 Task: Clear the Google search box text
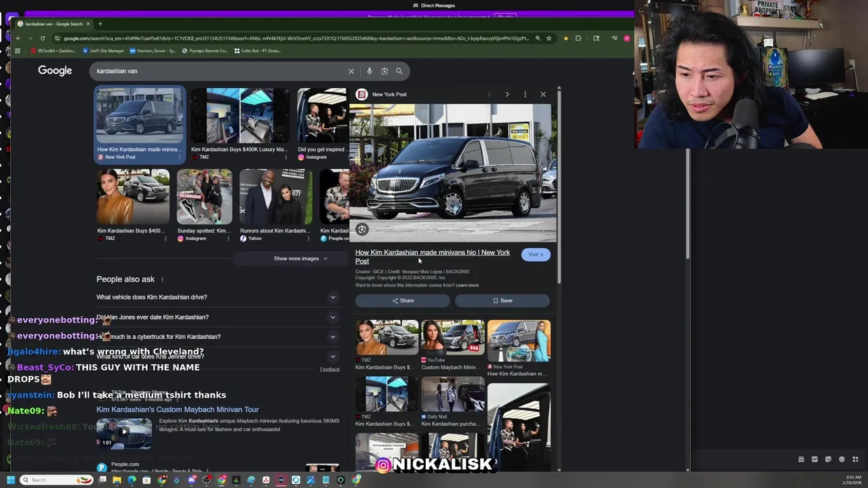click(x=351, y=71)
